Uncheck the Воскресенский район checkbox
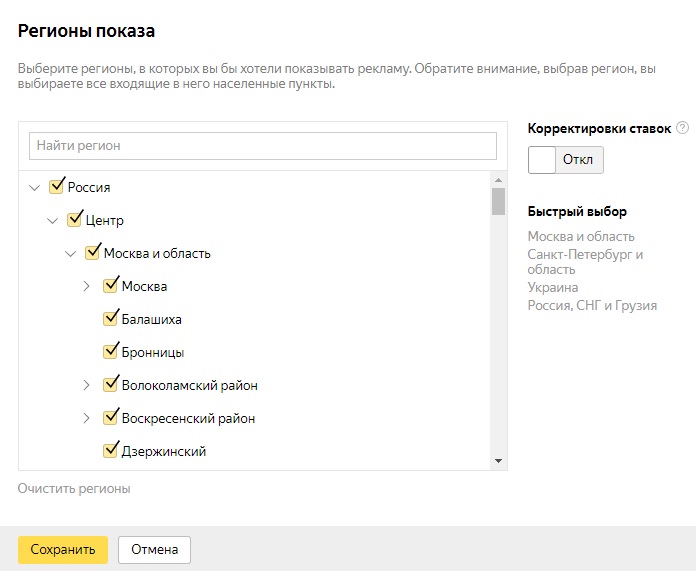Screen dimensions: 696x571 click(111, 417)
